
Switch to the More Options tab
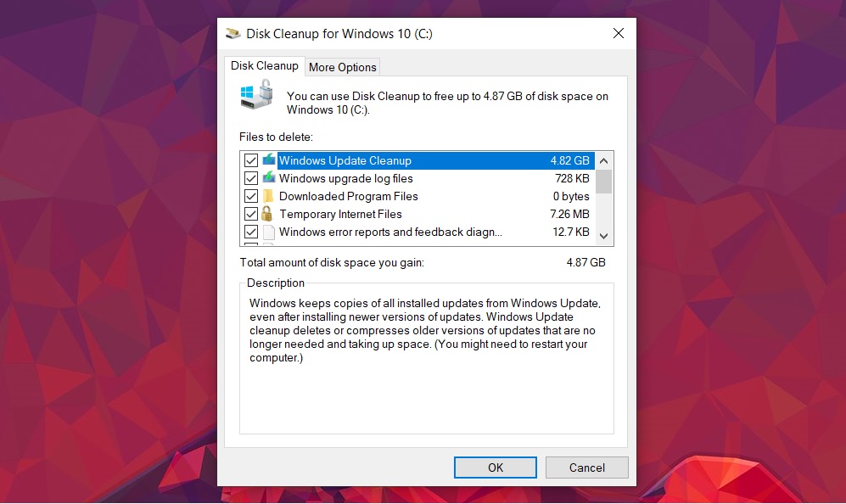coord(343,67)
